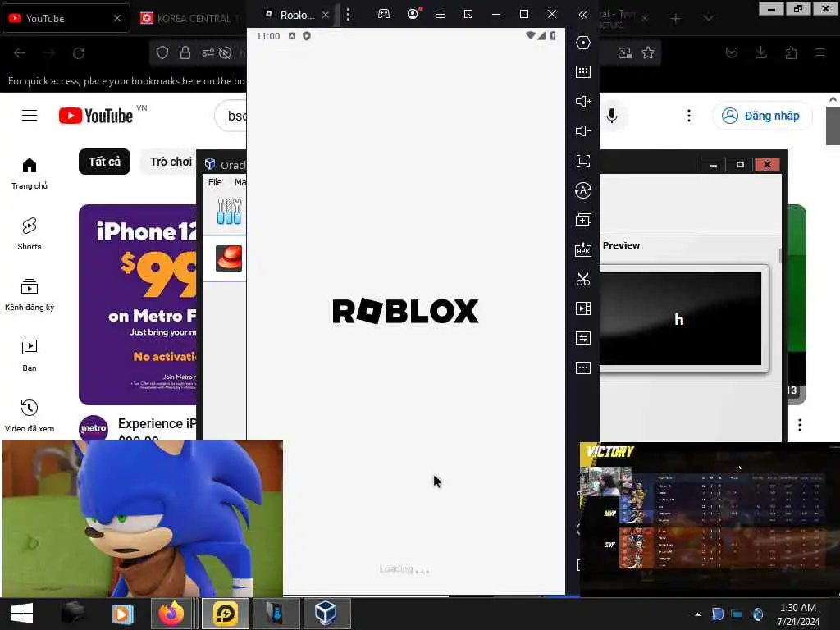Click the LDPlayer synchronizer icon
The height and width of the screenshot is (630, 840).
point(583,338)
